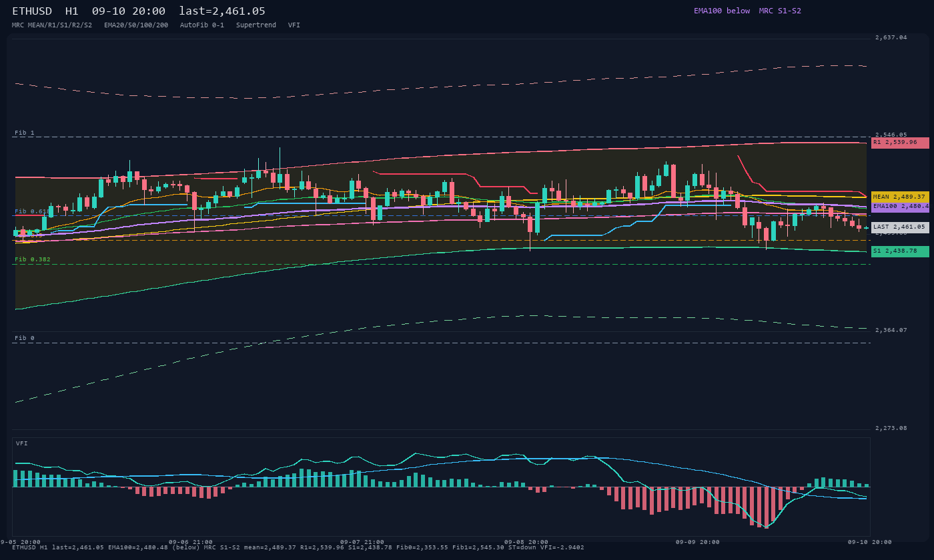934x560 pixels.
Task: Select the 'MRC S1-S2' status text
Action: (780, 11)
